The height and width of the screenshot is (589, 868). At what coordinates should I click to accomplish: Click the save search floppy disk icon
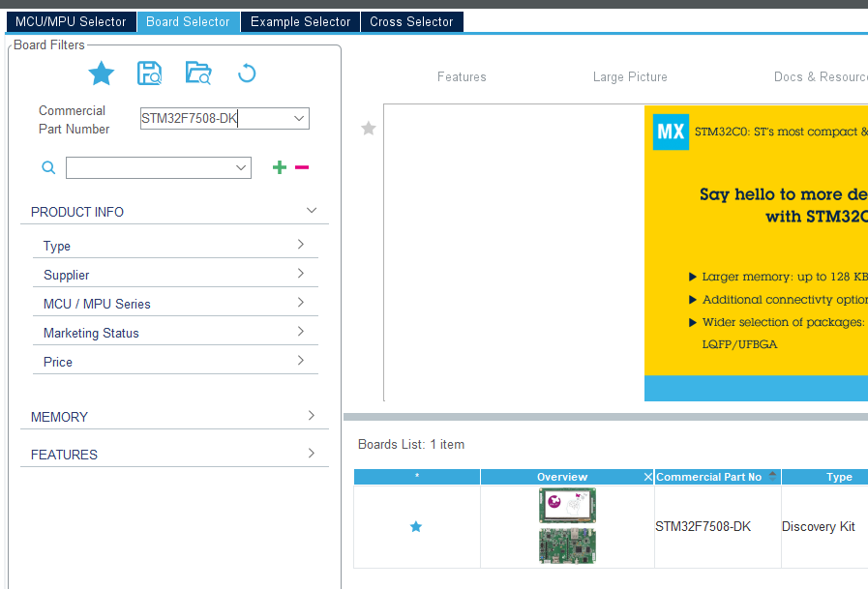pos(149,73)
